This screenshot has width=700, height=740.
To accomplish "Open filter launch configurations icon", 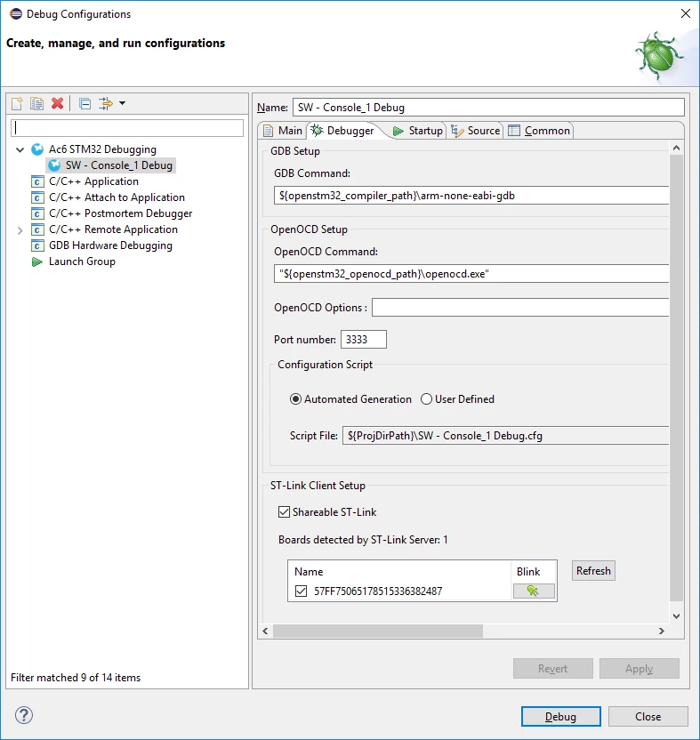I will click(105, 103).
